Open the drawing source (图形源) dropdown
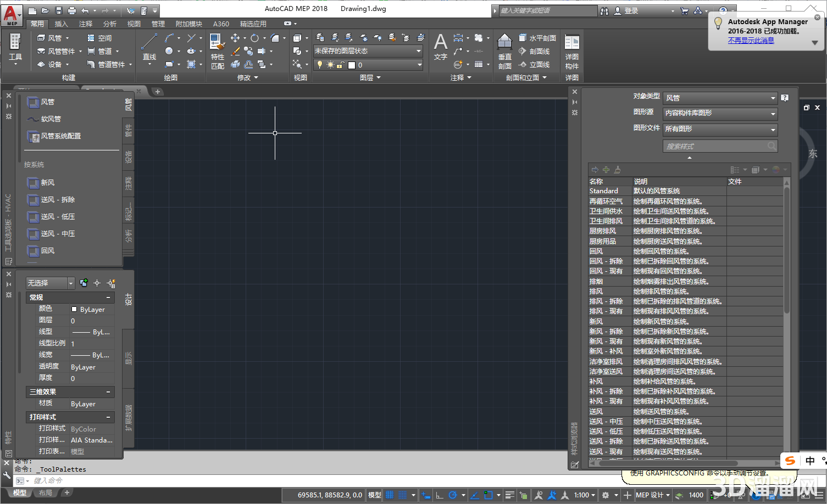 pyautogui.click(x=720, y=113)
